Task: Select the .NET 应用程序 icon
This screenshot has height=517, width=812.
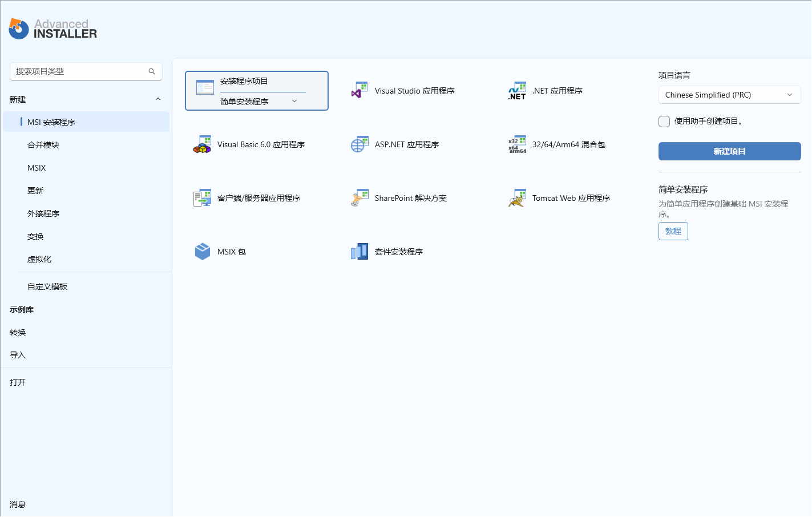Action: pos(517,91)
